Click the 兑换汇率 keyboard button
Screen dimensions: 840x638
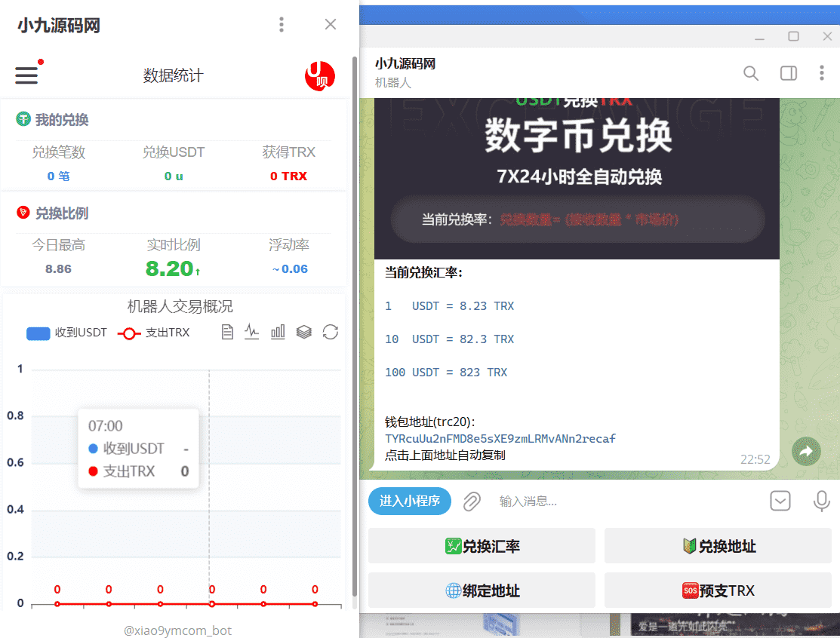pos(482,546)
